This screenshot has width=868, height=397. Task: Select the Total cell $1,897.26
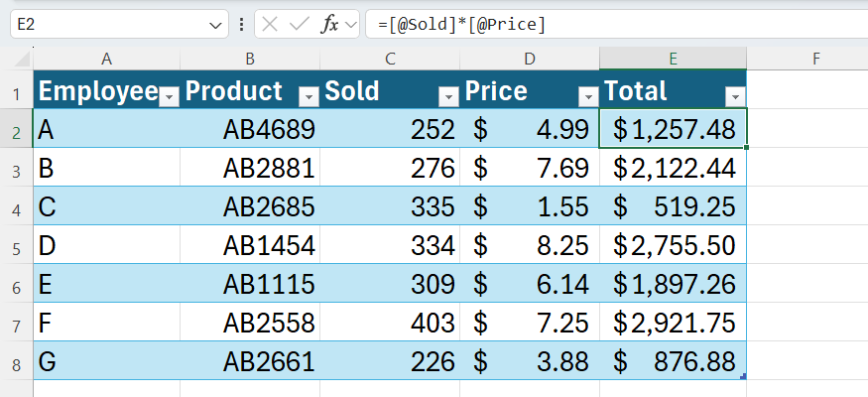(674, 284)
